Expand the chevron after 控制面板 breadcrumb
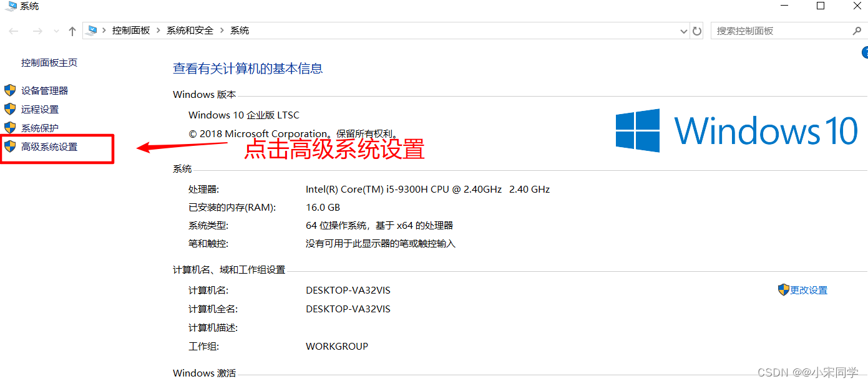This screenshot has width=868, height=384. (158, 31)
